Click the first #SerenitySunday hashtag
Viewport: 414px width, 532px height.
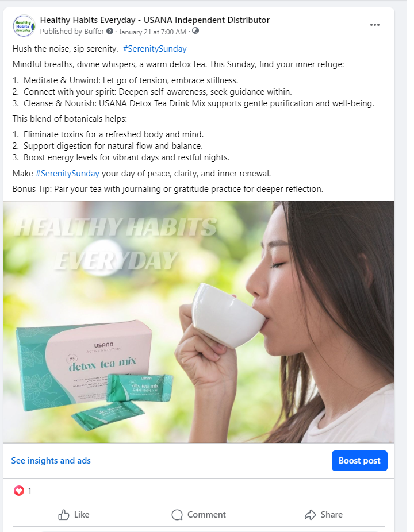coord(155,49)
